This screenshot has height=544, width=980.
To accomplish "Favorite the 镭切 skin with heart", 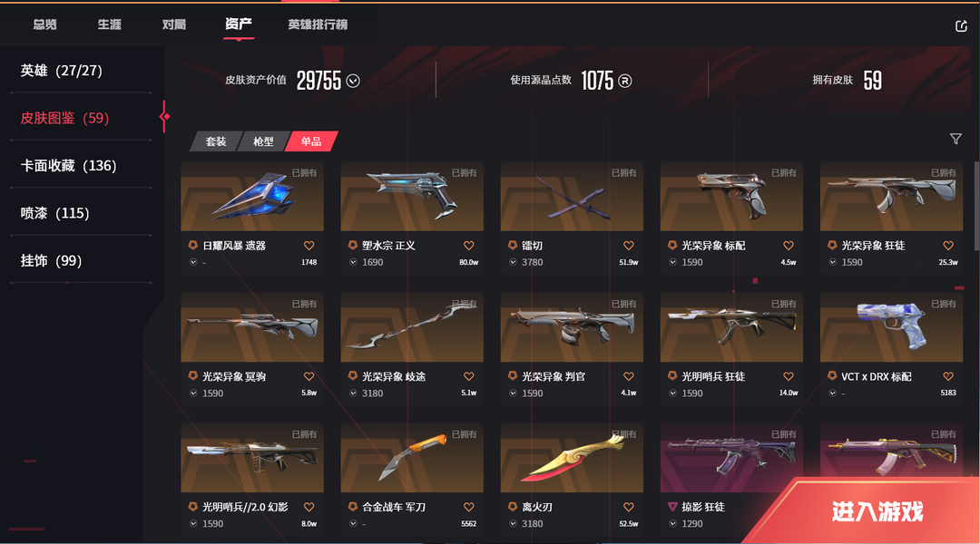I will 628,246.
